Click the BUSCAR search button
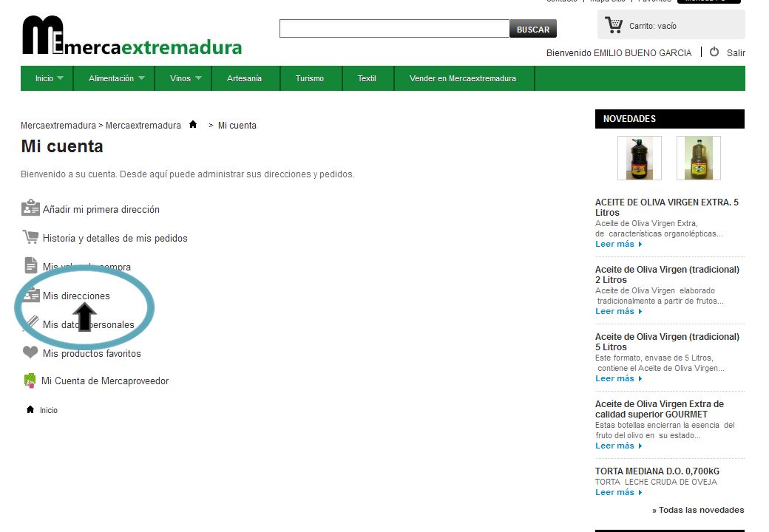The height and width of the screenshot is (532, 769). pyautogui.click(x=533, y=29)
